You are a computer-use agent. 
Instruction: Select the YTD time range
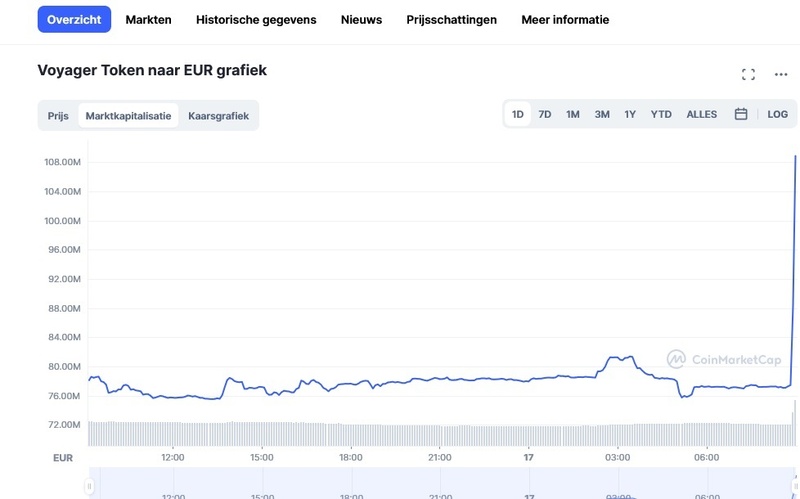click(661, 114)
